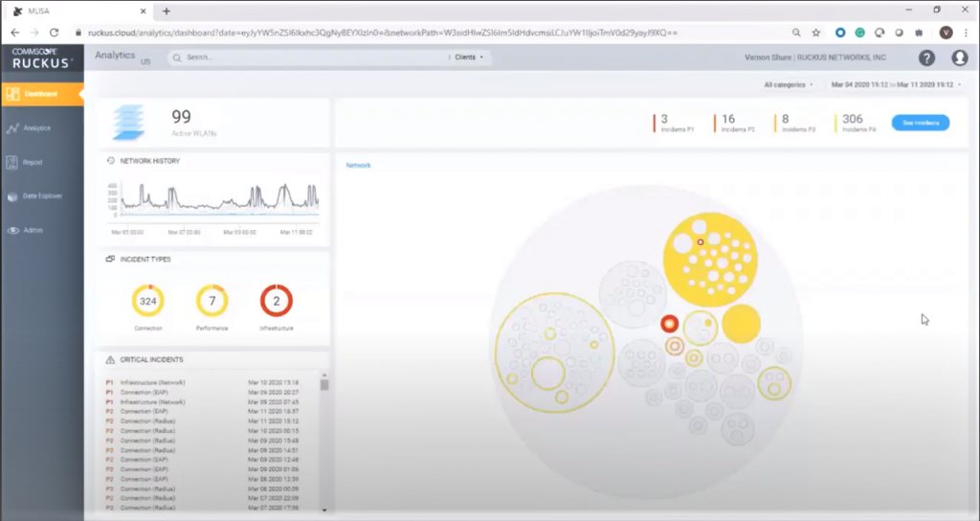Open the user profile icon
The width and height of the screenshot is (980, 521).
coord(960,57)
